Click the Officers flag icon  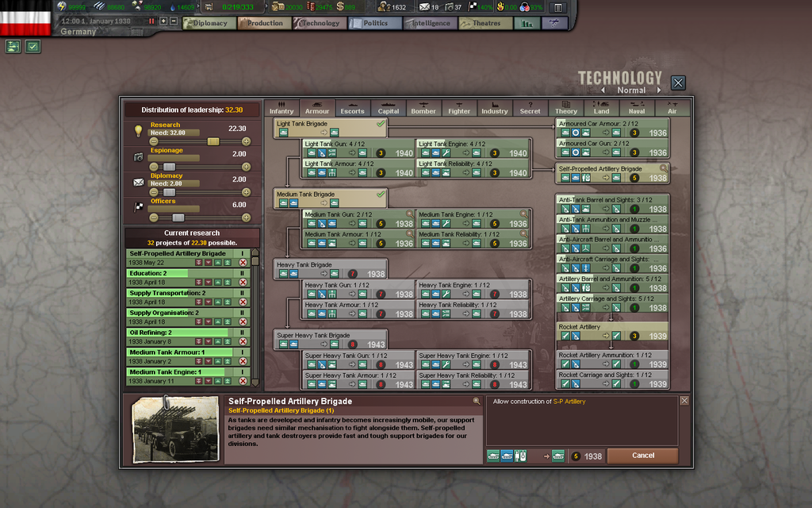(139, 206)
